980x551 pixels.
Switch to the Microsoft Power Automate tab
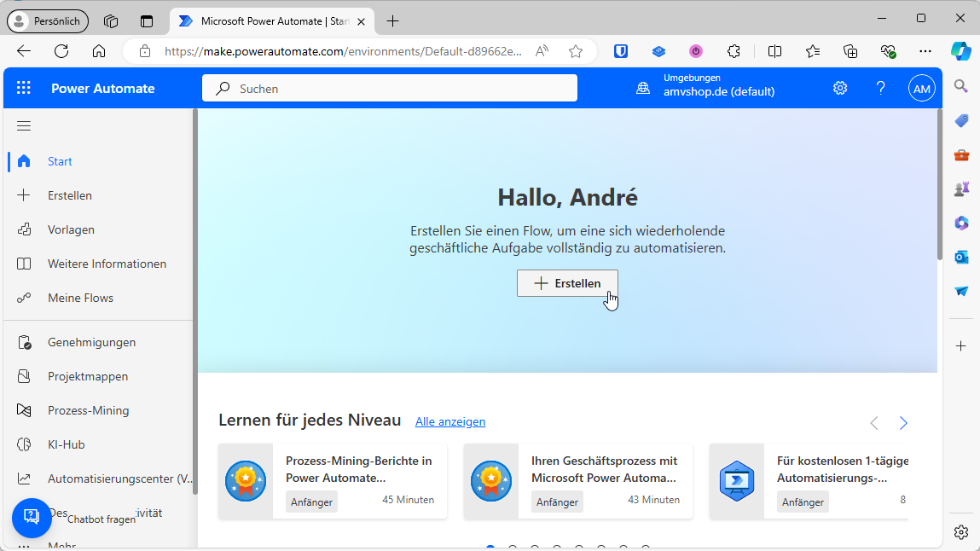[271, 20]
